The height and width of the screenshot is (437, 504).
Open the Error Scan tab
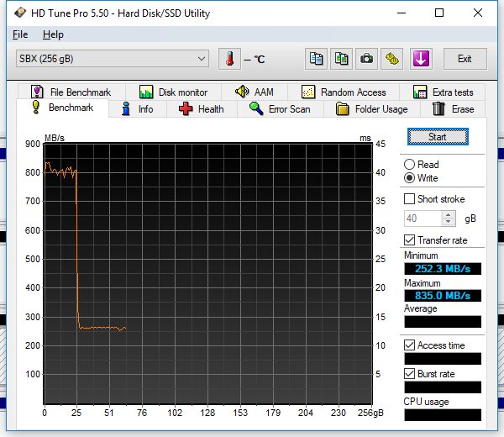(x=281, y=109)
